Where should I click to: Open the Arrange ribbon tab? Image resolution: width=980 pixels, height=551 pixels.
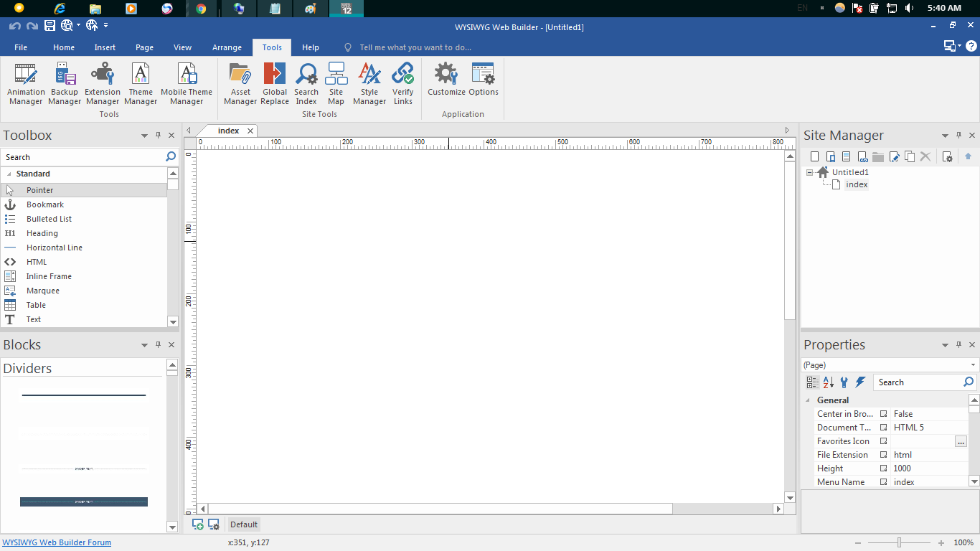tap(227, 47)
